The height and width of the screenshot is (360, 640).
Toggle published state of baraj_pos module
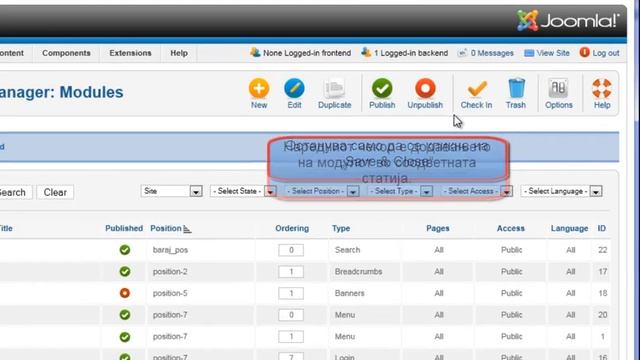(125, 250)
